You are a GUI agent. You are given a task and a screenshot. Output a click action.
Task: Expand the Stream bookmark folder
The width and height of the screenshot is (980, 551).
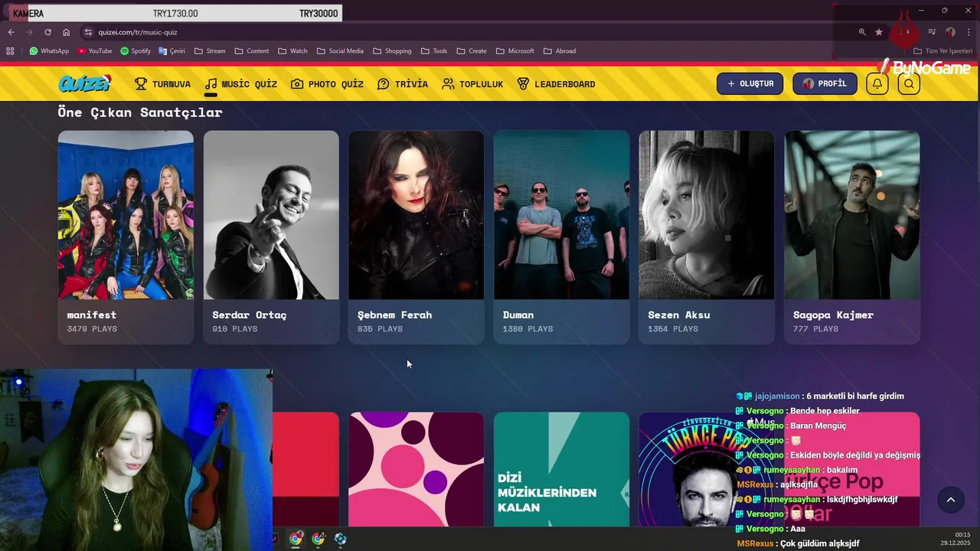(210, 51)
